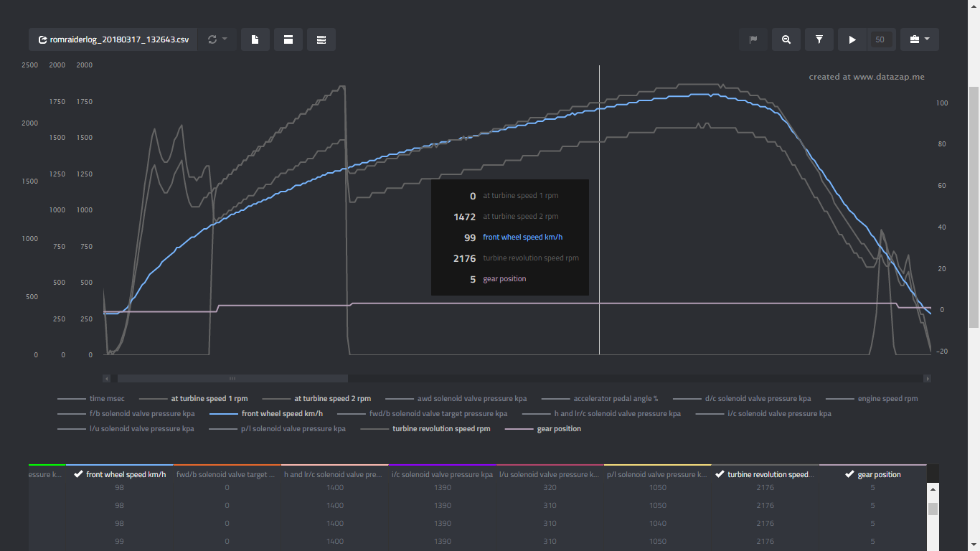Screen dimensions: 980x551
Task: Click the stacked rows layout icon
Action: tap(321, 39)
